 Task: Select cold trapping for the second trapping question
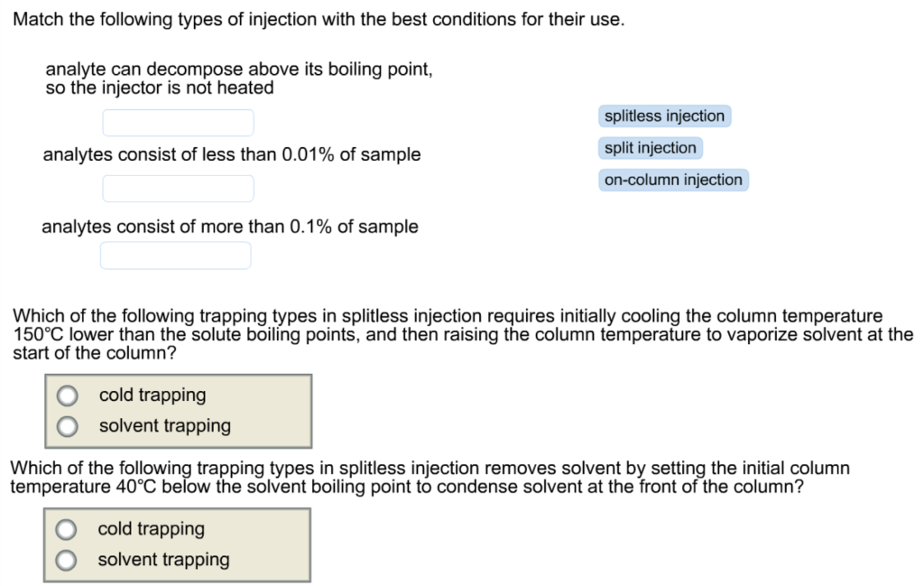[x=66, y=528]
